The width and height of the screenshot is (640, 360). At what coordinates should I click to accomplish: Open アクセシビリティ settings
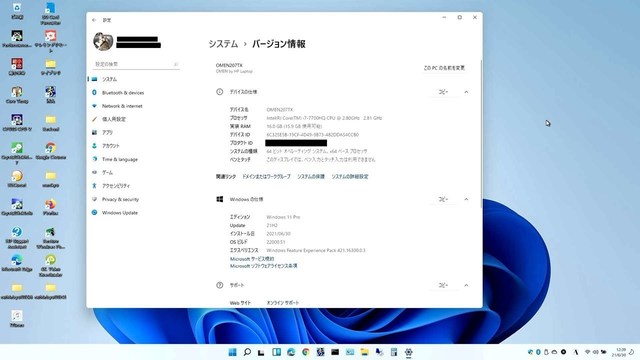[x=116, y=186]
